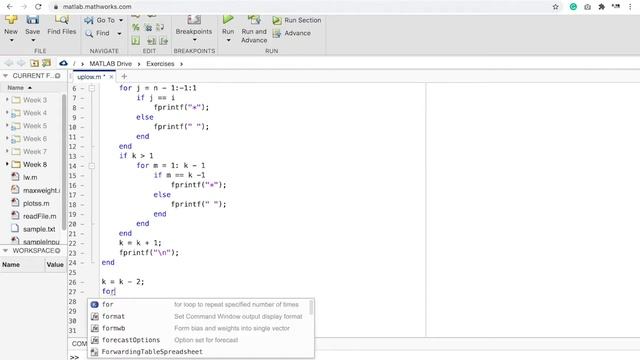The height and width of the screenshot is (360, 640).
Task: Open Workspace panel options menu
Action: pyautogui.click(x=58, y=251)
